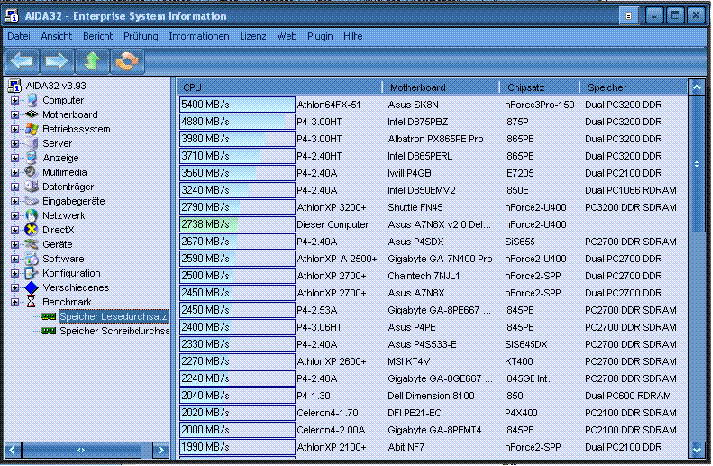Image resolution: width=713 pixels, height=466 pixels.
Task: Click the Shuttle FN45 motherboard cell
Action: coord(415,207)
